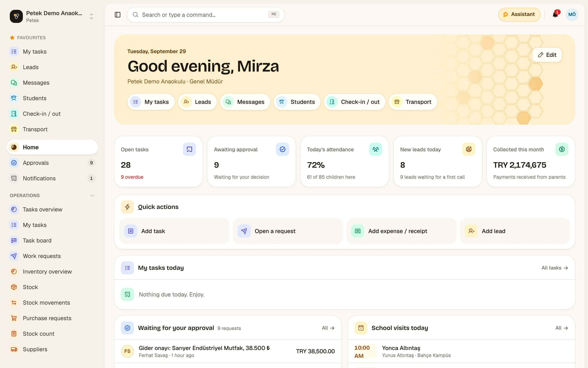
Task: Open Suppliers in the sidebar
Action: pyautogui.click(x=52, y=349)
